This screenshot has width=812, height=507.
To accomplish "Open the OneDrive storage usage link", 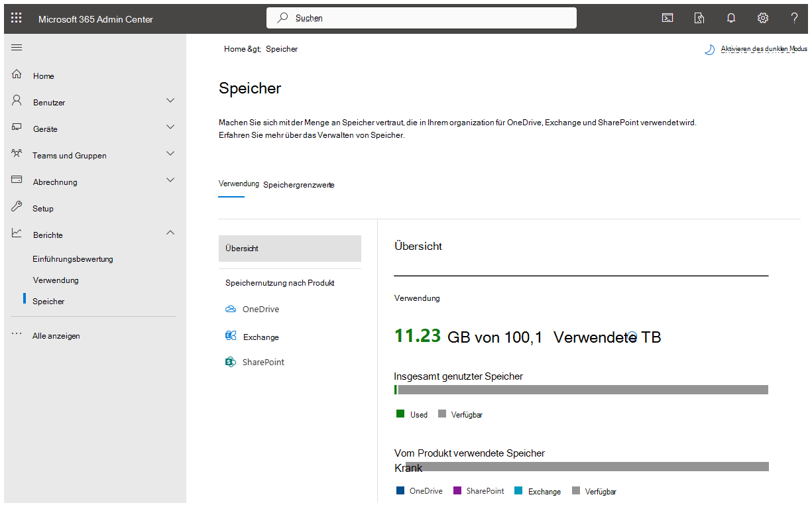I will point(261,310).
